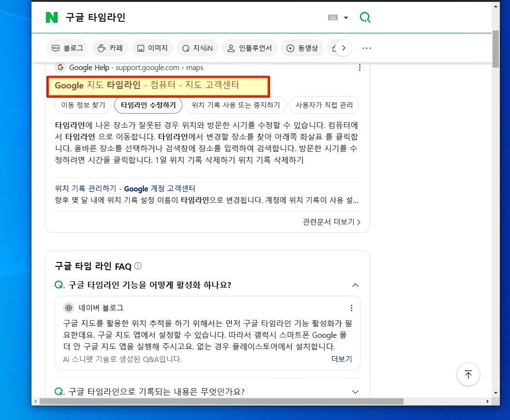Switch to the 지식iN tab
The width and height of the screenshot is (510, 420).
pyautogui.click(x=197, y=48)
